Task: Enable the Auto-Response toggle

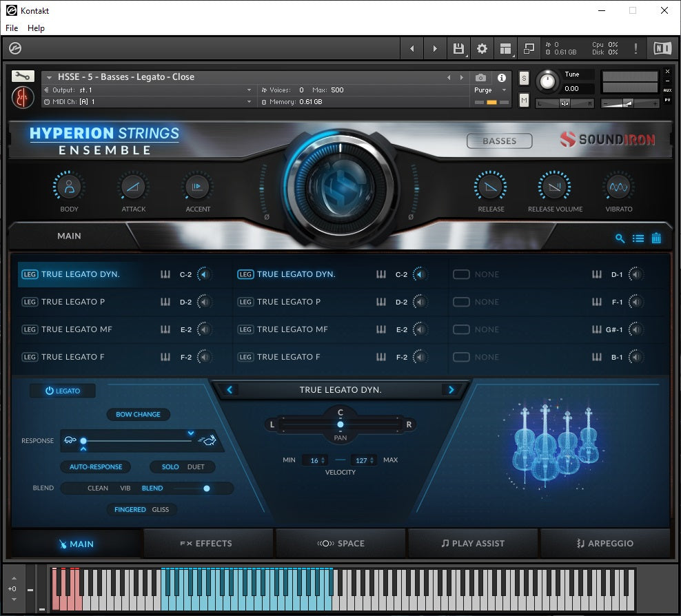Action: tap(95, 466)
